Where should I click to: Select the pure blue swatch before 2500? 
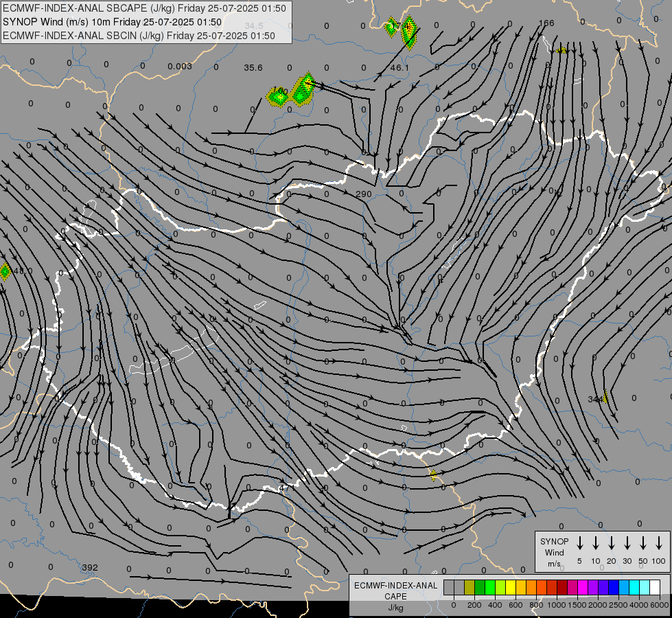(x=613, y=587)
